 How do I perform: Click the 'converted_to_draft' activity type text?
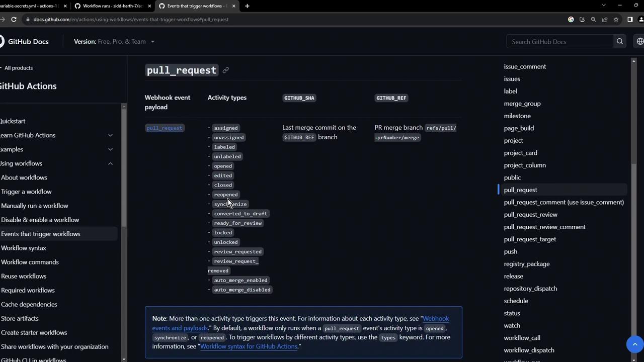pos(240,214)
